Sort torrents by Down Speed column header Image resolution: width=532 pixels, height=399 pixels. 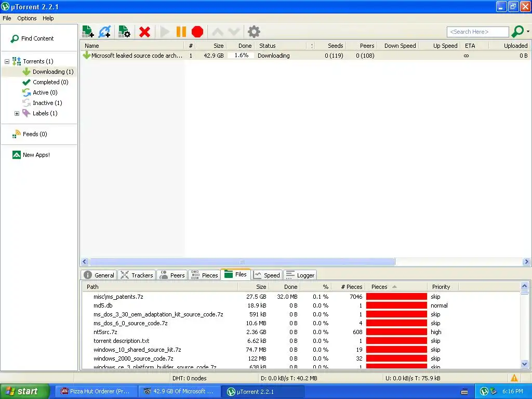[x=400, y=46]
